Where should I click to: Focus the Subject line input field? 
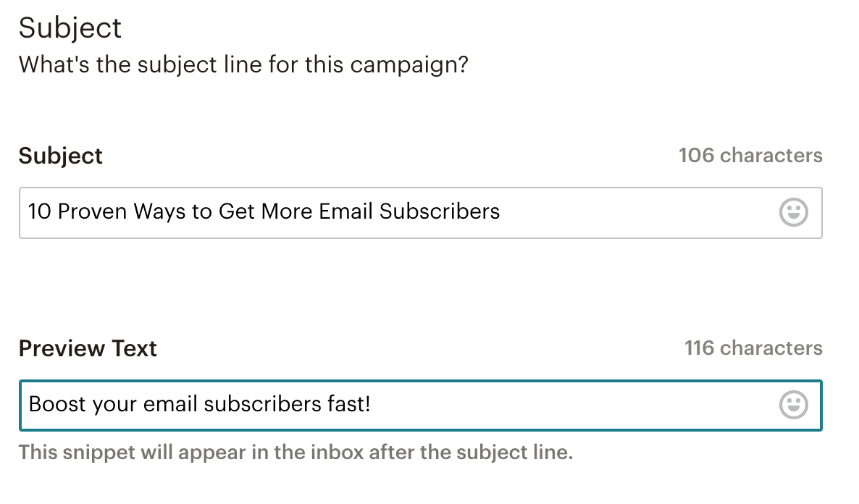coord(616,213)
